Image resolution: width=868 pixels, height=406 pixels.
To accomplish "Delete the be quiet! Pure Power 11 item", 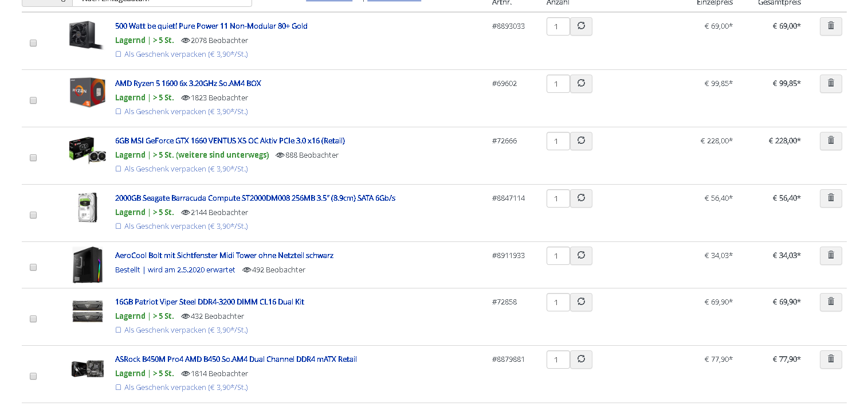I will pos(830,26).
